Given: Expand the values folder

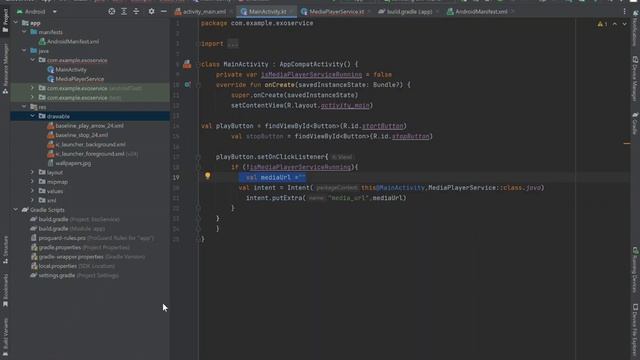Looking at the screenshot, I should 33,191.
